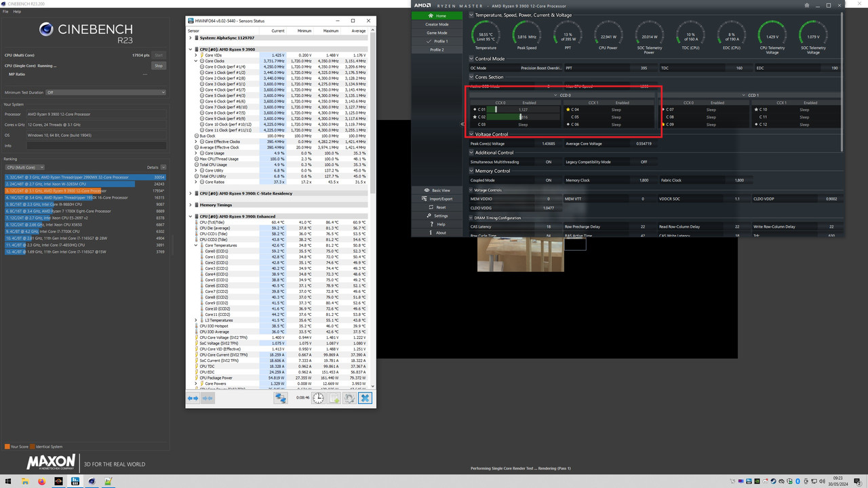Image resolution: width=868 pixels, height=488 pixels.
Task: Click the HWiNFO taskbar icon
Action: [x=75, y=481]
